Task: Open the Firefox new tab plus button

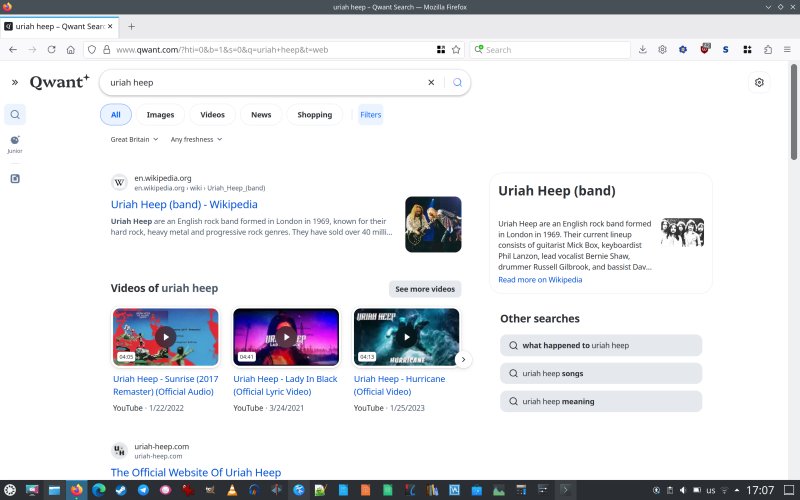Action: pos(131,27)
